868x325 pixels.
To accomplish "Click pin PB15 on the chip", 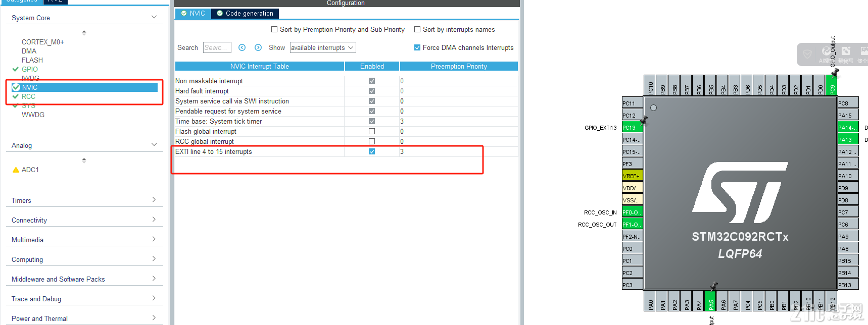I will pyautogui.click(x=848, y=261).
